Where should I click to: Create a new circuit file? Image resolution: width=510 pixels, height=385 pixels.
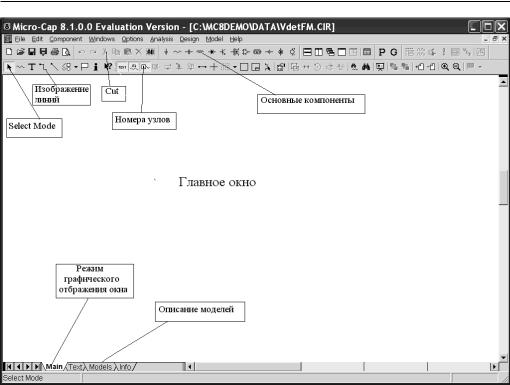9,52
